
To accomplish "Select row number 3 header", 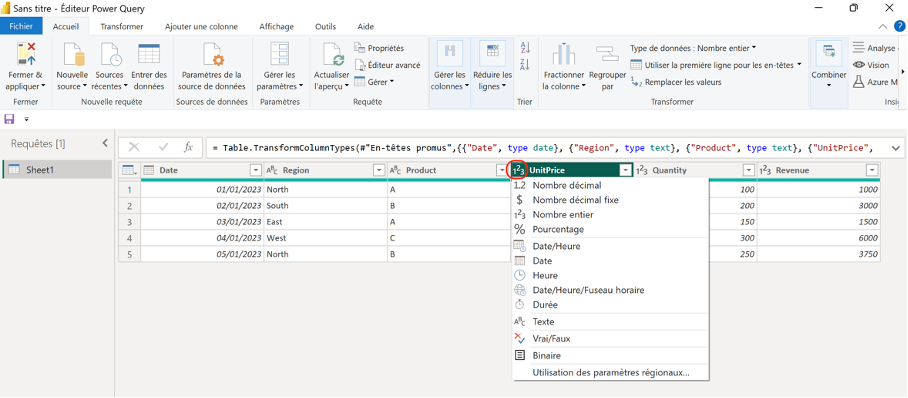I will [x=130, y=222].
